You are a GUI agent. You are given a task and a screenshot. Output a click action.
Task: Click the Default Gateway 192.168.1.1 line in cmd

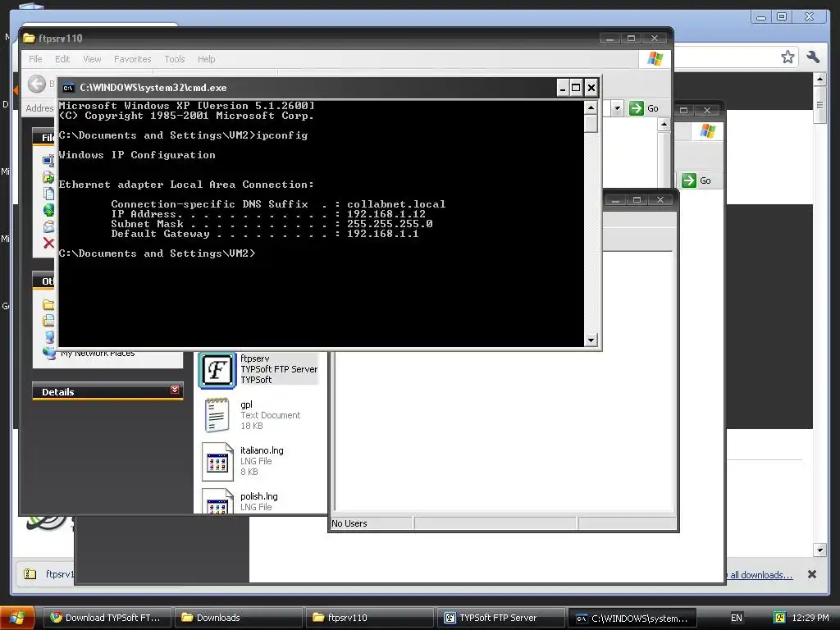pos(265,234)
